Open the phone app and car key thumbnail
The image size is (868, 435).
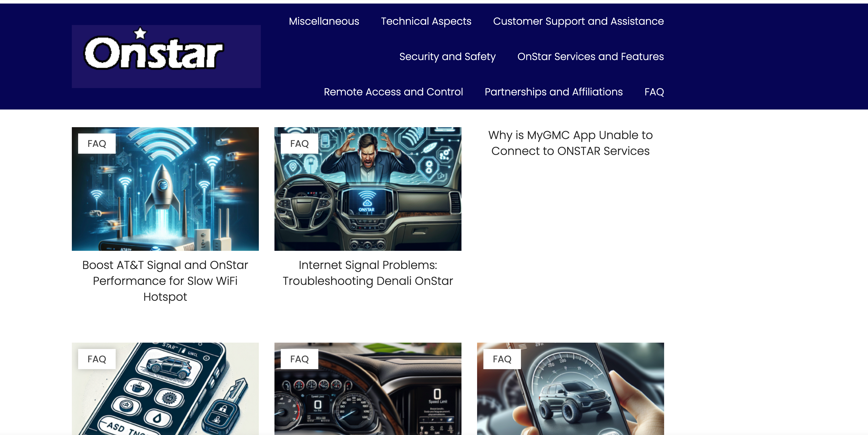(165, 389)
